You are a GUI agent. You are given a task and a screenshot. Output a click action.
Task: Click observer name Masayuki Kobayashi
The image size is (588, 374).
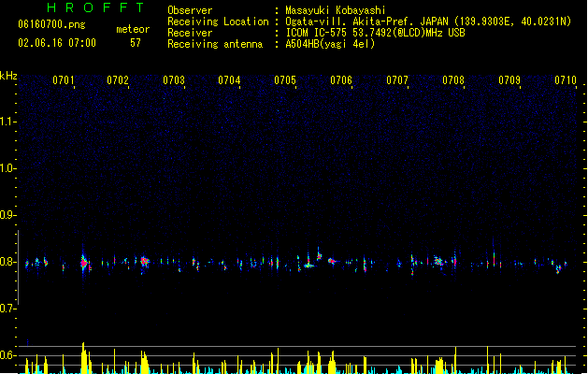pyautogui.click(x=336, y=10)
